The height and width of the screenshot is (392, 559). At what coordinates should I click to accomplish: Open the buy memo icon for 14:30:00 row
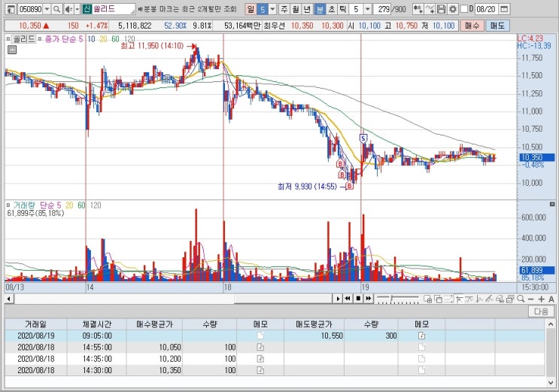[x=260, y=370]
